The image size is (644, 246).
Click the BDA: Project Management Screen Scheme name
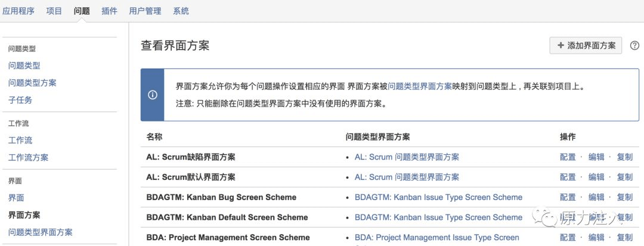pyautogui.click(x=228, y=238)
